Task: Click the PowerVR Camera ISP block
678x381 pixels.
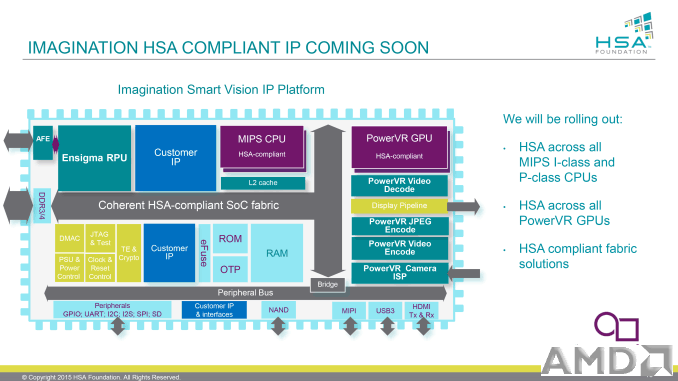Action: [x=400, y=272]
